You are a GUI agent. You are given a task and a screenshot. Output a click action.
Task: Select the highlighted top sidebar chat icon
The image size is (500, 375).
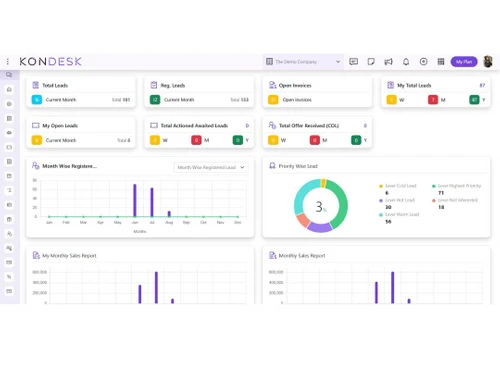pyautogui.click(x=9, y=75)
